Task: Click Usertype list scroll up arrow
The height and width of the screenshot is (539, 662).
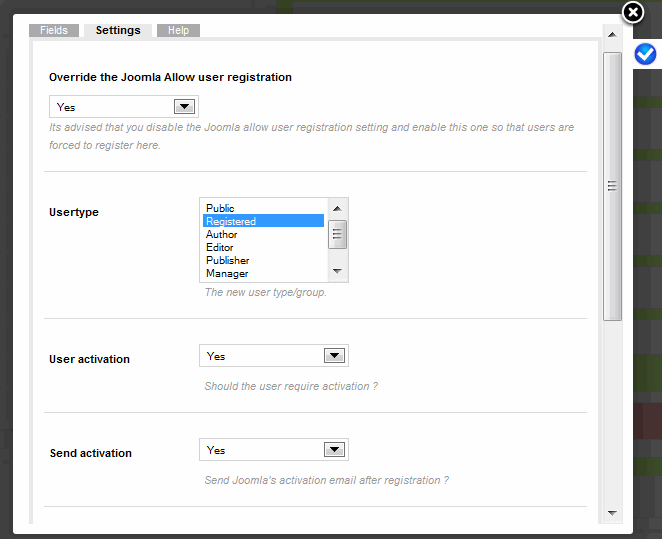Action: tap(337, 209)
